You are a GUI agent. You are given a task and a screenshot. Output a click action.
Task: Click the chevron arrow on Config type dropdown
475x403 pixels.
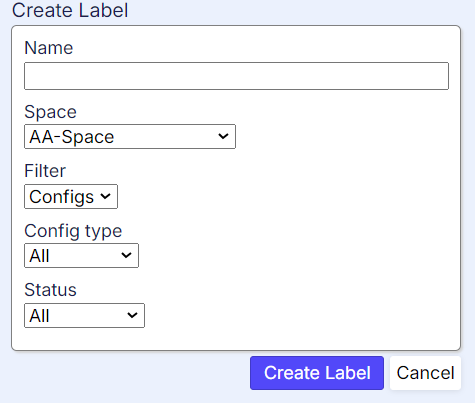(x=126, y=255)
